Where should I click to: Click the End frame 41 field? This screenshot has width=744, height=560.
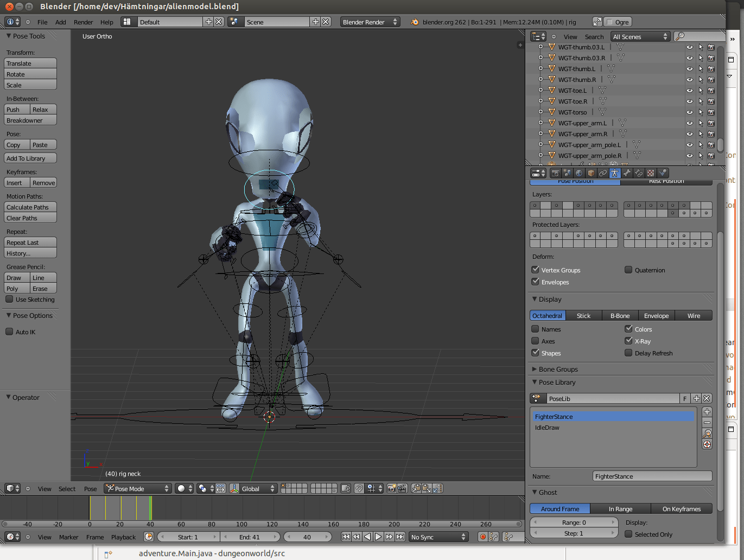point(250,537)
